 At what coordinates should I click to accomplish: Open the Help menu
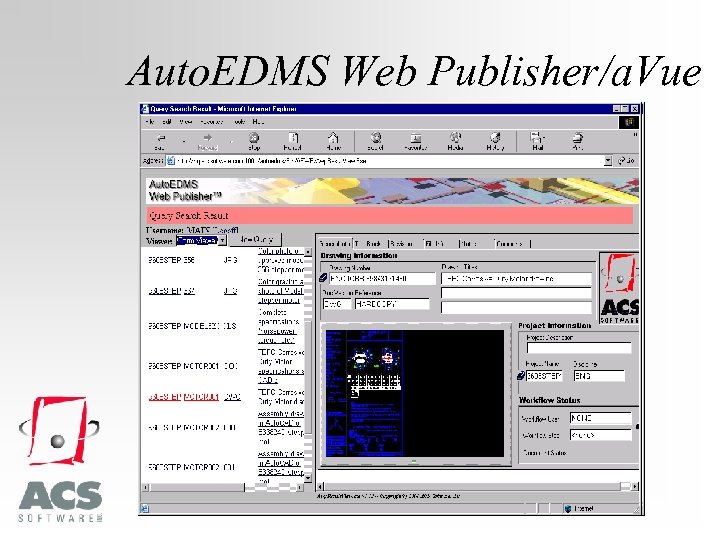[258, 122]
